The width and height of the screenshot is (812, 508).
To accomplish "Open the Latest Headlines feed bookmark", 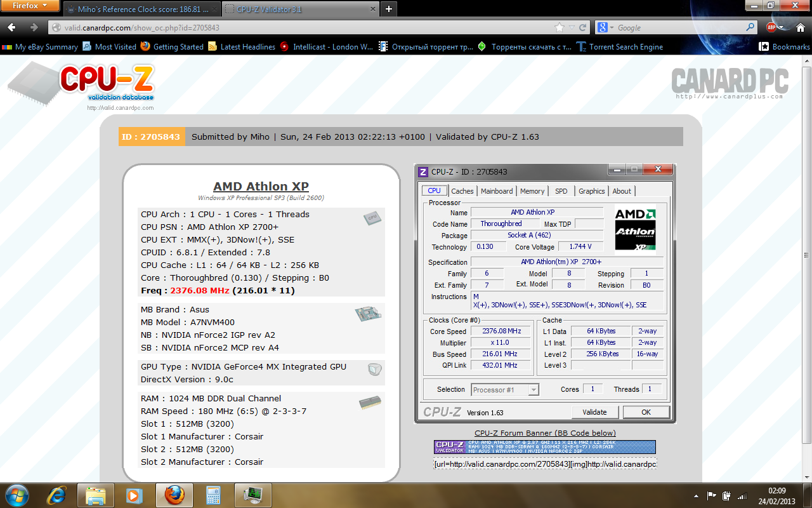I will (242, 46).
